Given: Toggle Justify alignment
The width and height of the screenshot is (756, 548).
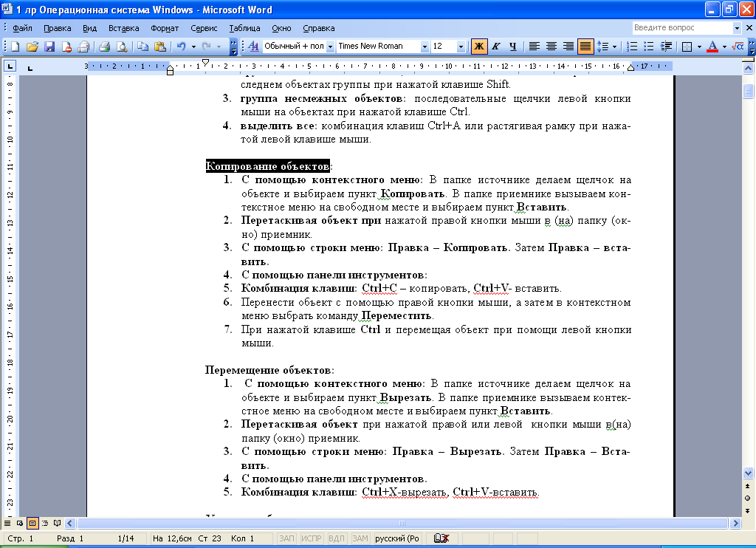Looking at the screenshot, I should [x=585, y=47].
